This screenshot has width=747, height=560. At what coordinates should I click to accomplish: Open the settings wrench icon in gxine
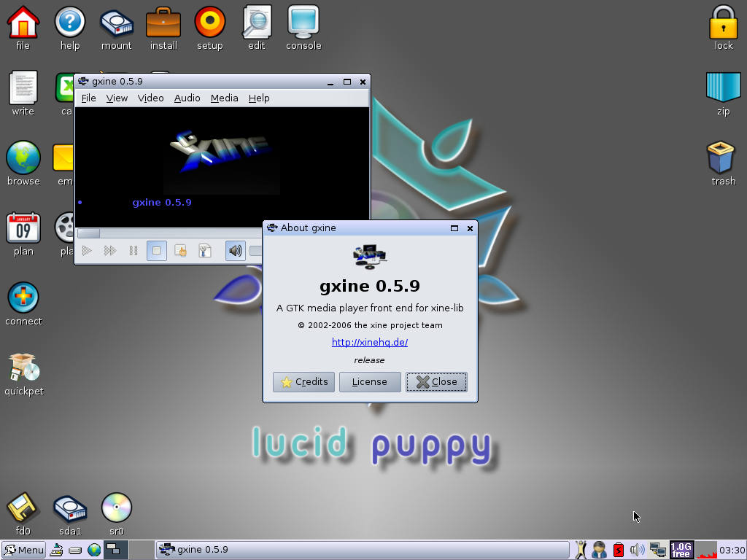[x=204, y=251]
